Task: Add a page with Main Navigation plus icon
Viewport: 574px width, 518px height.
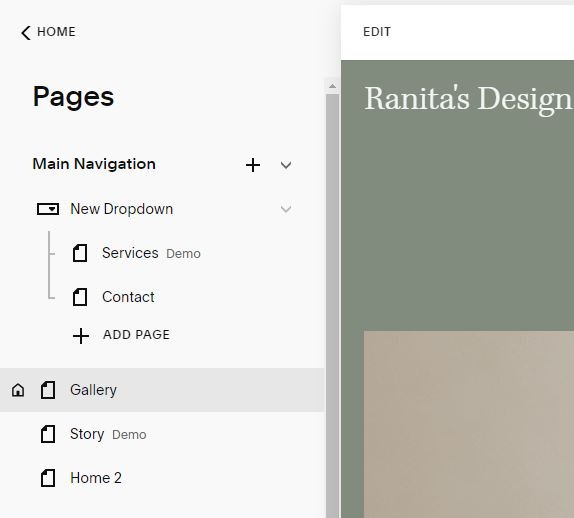Action: point(253,165)
